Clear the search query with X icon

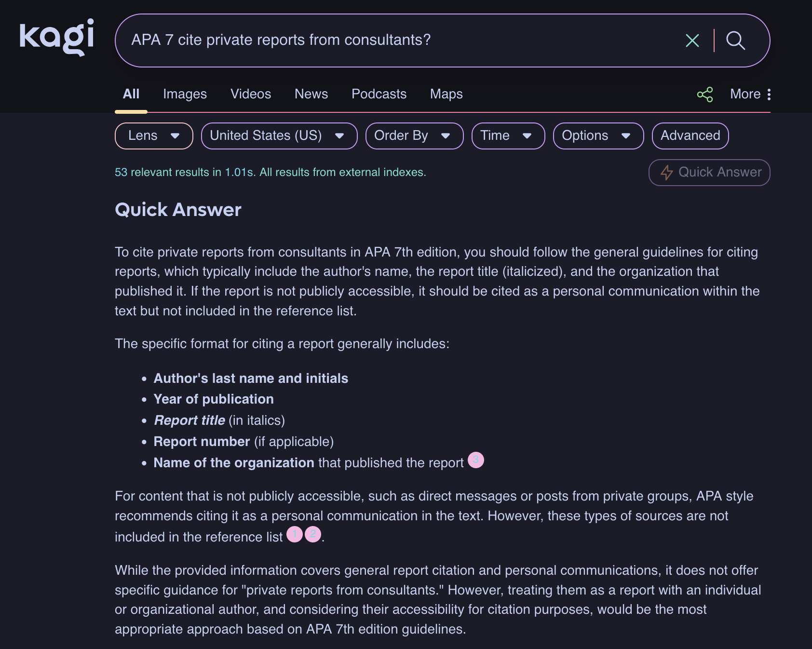pyautogui.click(x=692, y=41)
